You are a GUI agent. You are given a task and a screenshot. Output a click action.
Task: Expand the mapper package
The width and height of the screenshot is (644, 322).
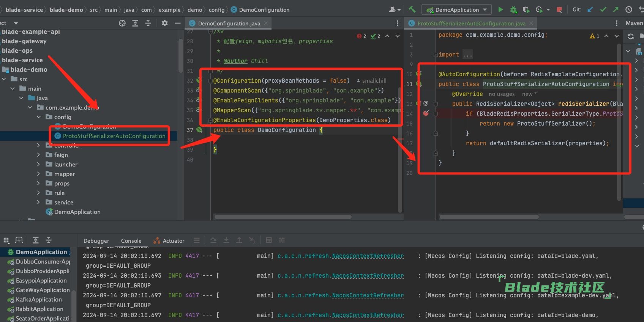click(x=38, y=174)
